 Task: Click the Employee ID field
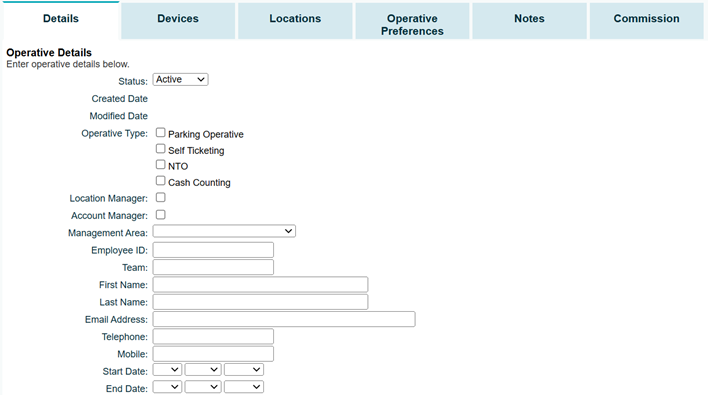pyautogui.click(x=213, y=250)
